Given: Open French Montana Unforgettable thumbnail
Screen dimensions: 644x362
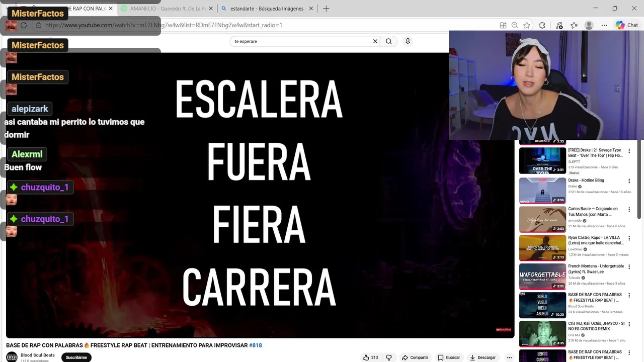Looking at the screenshot, I should coord(542,276).
